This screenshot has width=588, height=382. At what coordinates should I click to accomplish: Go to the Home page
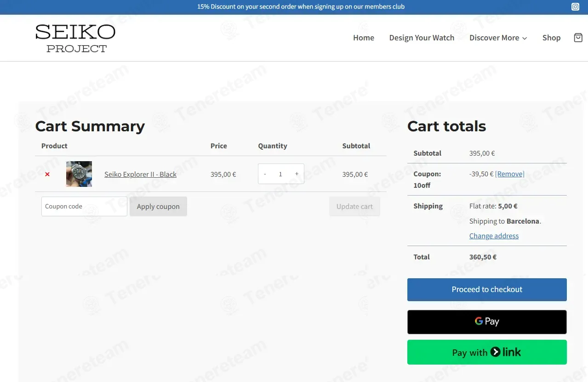tap(364, 38)
